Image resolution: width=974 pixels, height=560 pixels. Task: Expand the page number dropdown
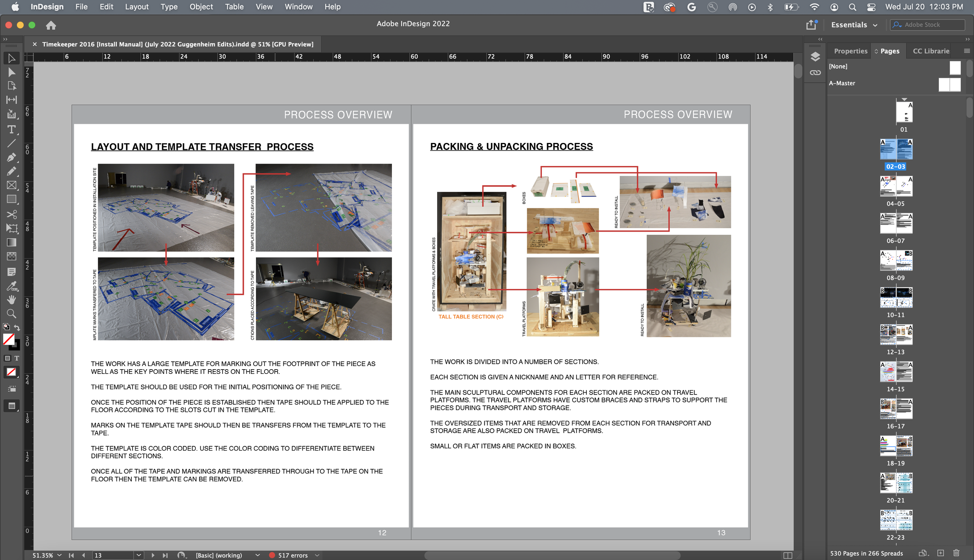click(x=139, y=555)
